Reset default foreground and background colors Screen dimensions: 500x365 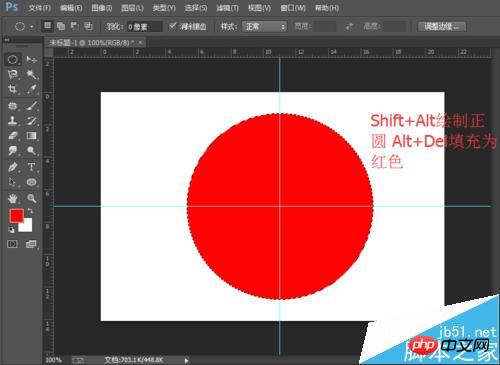pyautogui.click(x=12, y=230)
